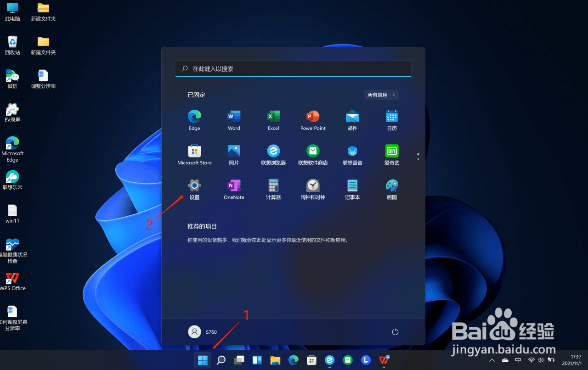This screenshot has width=588, height=370.
Task: Open the 闹钟和时钟 app
Action: click(x=313, y=189)
